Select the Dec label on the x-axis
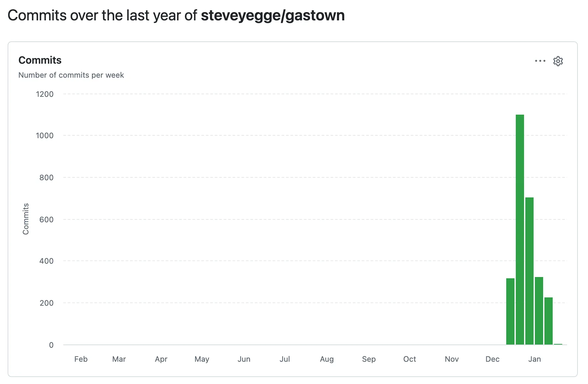The height and width of the screenshot is (384, 588). [x=492, y=359]
